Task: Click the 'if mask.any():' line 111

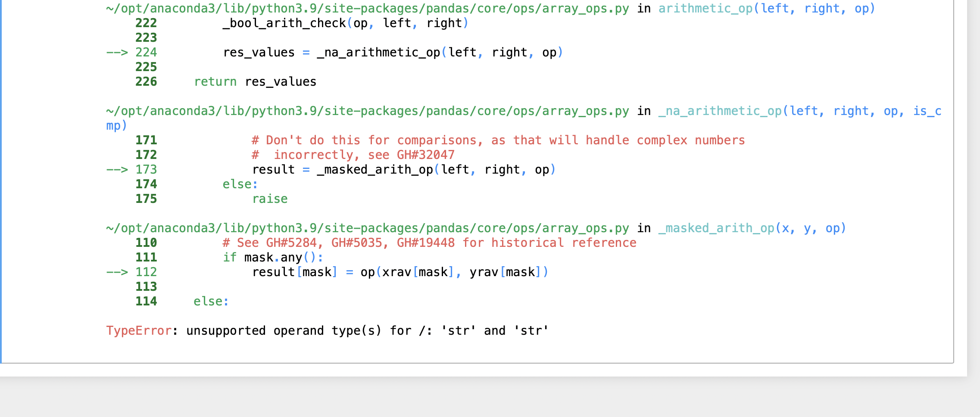Action: (x=273, y=258)
